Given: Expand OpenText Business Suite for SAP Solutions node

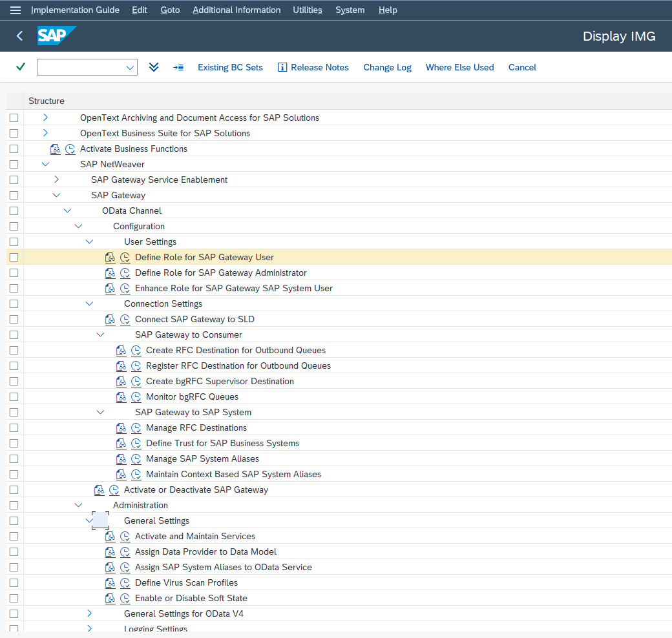Looking at the screenshot, I should point(45,133).
